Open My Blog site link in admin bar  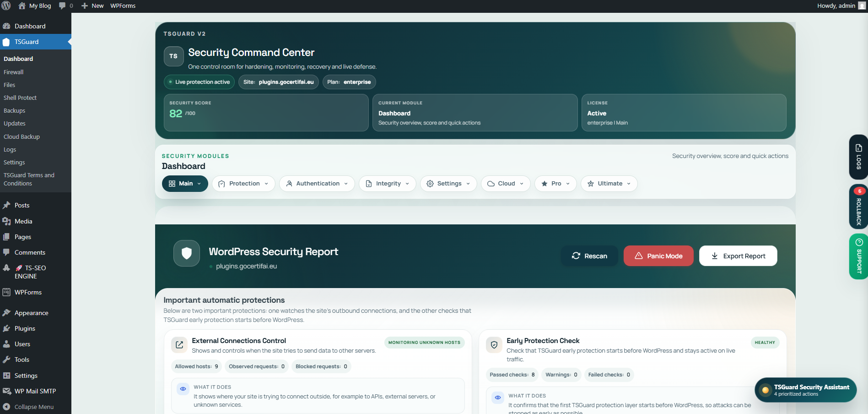(35, 5)
